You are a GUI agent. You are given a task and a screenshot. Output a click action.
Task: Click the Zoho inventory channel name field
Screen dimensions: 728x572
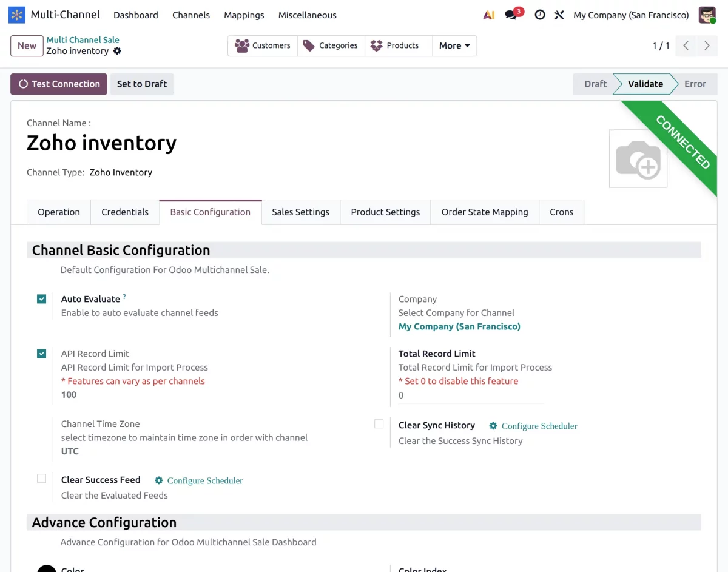102,143
